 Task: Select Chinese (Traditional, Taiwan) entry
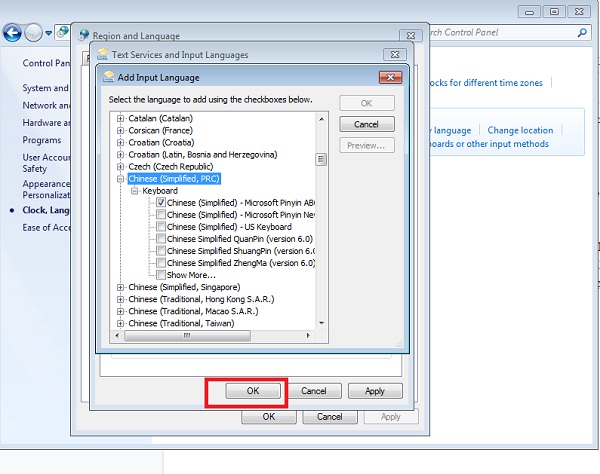click(x=181, y=323)
